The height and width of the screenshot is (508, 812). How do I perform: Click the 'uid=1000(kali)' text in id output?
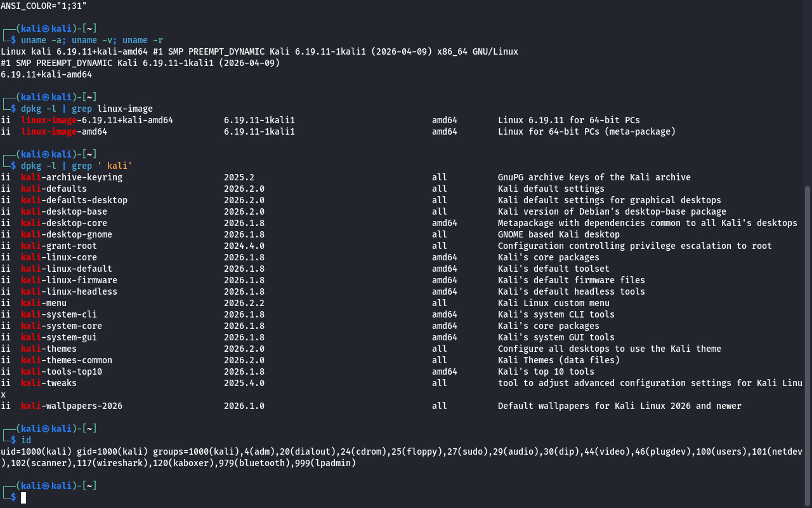tap(36, 451)
